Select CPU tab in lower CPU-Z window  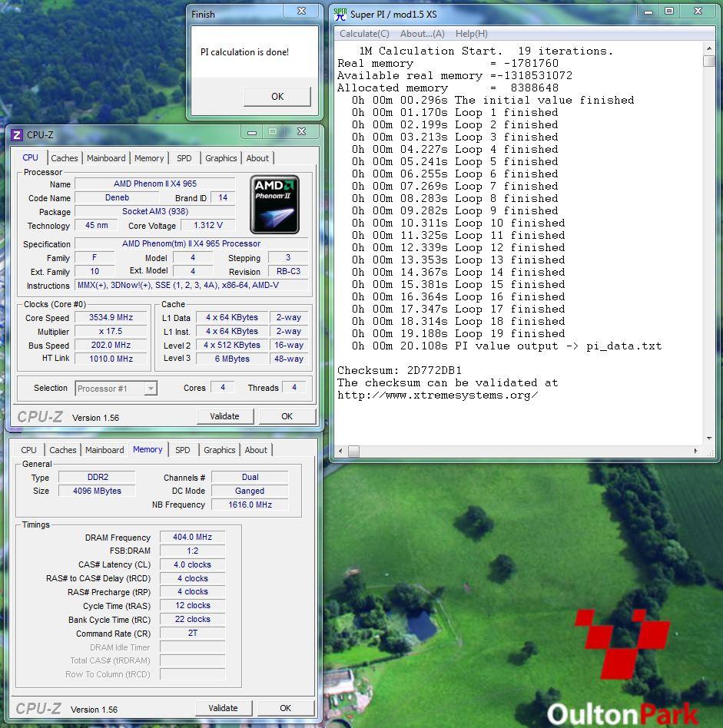point(28,450)
